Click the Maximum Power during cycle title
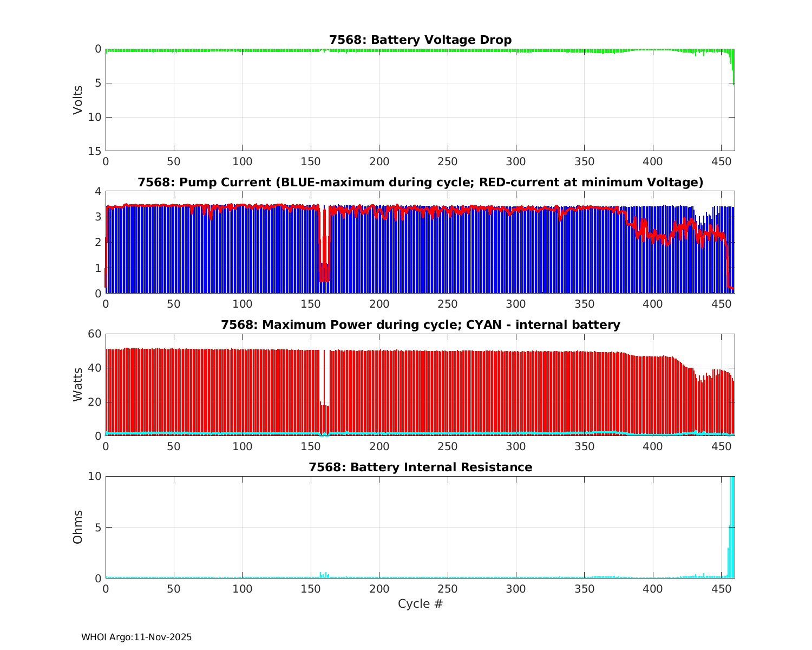Screen dimensions: 812x650 tap(420, 325)
